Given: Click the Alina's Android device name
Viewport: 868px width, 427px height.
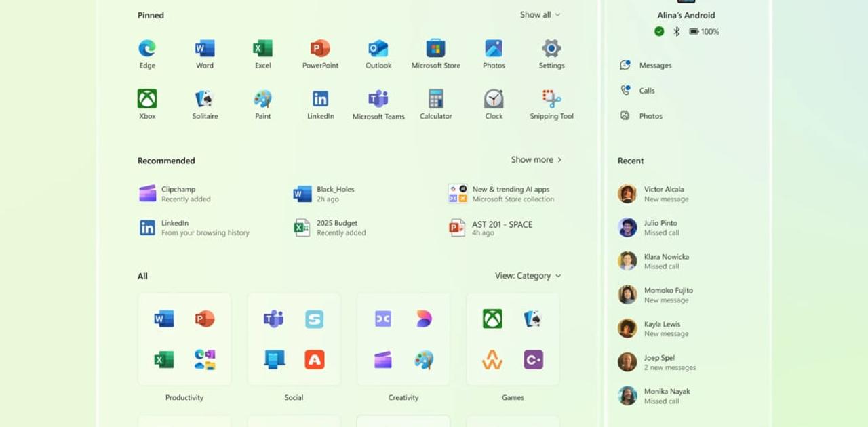Looking at the screenshot, I should pyautogui.click(x=686, y=15).
